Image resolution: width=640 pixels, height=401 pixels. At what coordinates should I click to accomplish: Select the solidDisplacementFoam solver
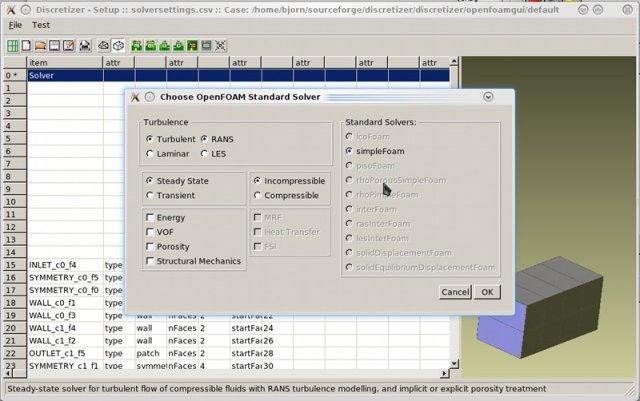[x=398, y=253]
